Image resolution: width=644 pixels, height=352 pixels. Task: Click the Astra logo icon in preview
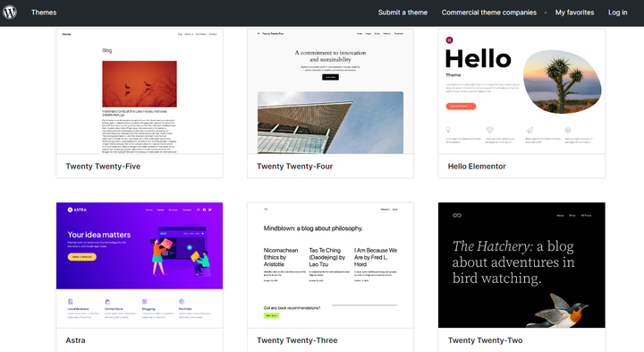[70, 210]
